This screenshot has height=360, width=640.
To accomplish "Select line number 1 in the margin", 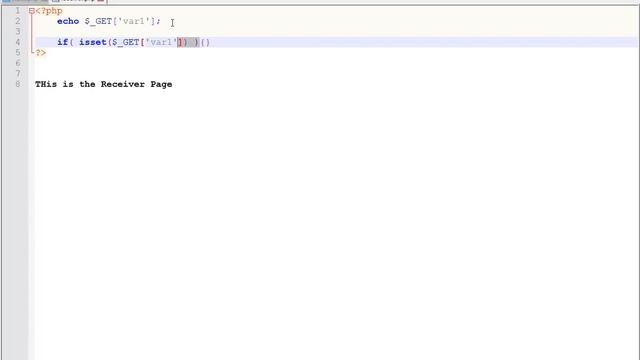I will [x=18, y=11].
